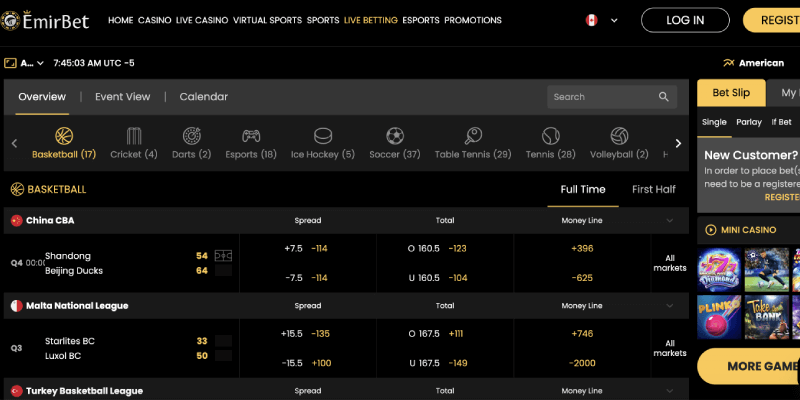The width and height of the screenshot is (800, 400).
Task: Open SPORTS in navigation
Action: (323, 20)
